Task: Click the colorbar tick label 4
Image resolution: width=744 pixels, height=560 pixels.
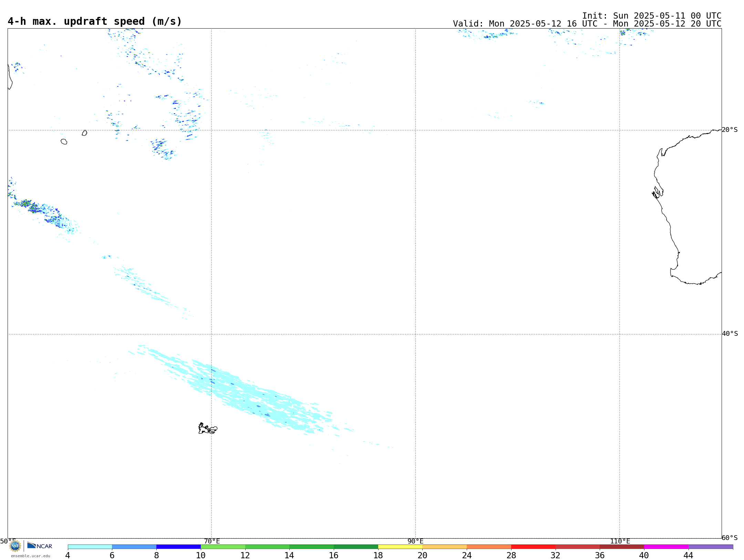Action: pos(68,555)
